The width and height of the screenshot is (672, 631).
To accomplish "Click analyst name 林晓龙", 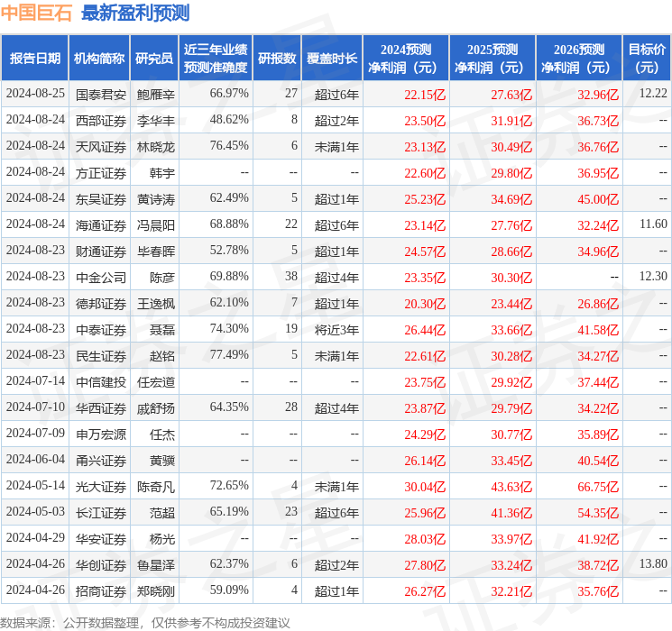I will click(x=156, y=147).
